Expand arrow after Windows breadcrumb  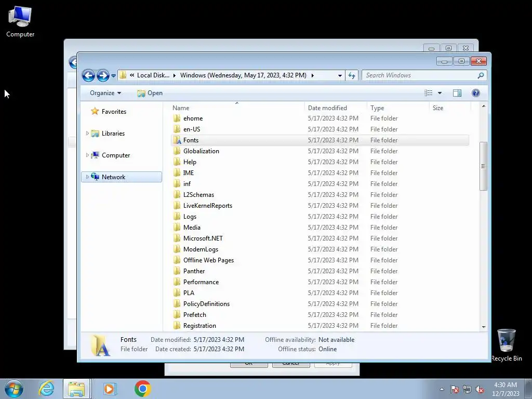pyautogui.click(x=312, y=75)
